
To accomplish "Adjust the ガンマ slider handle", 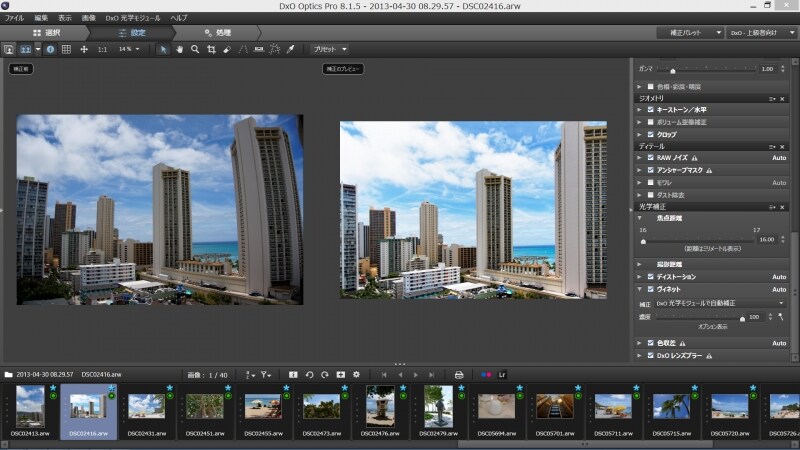I will pyautogui.click(x=672, y=70).
